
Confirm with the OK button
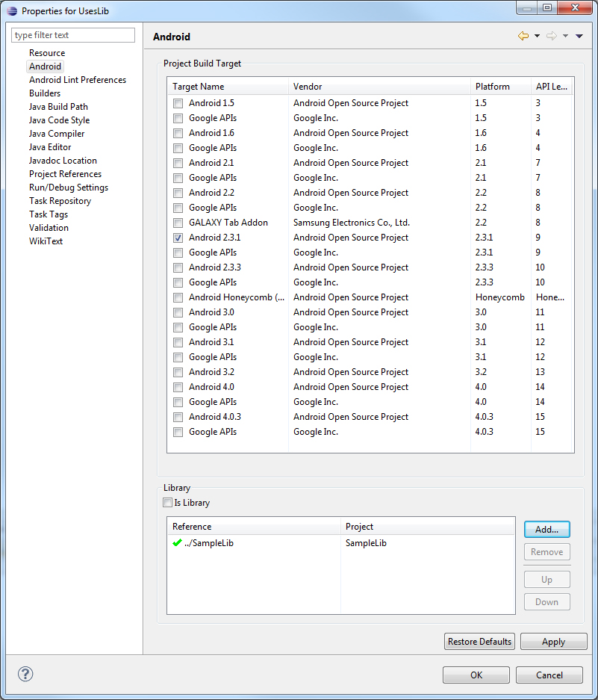pos(476,675)
